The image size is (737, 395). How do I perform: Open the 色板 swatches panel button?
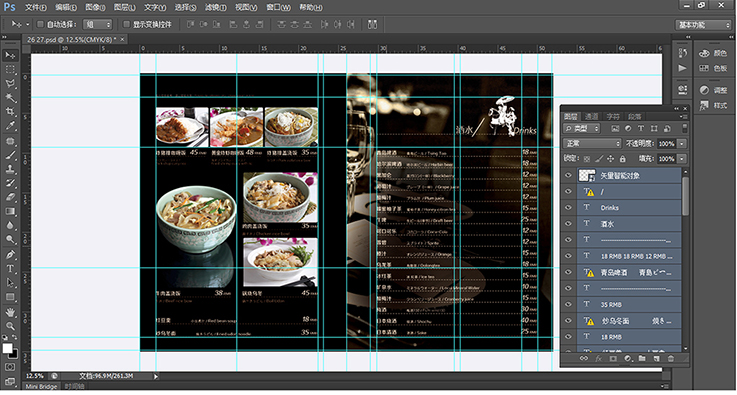713,69
